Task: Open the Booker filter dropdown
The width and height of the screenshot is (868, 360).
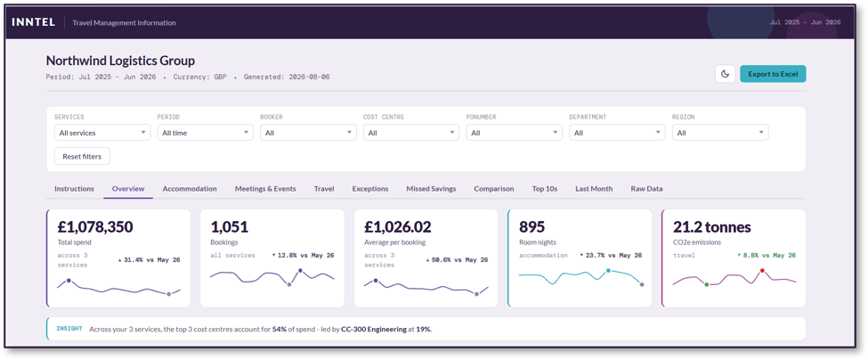Action: click(x=308, y=133)
